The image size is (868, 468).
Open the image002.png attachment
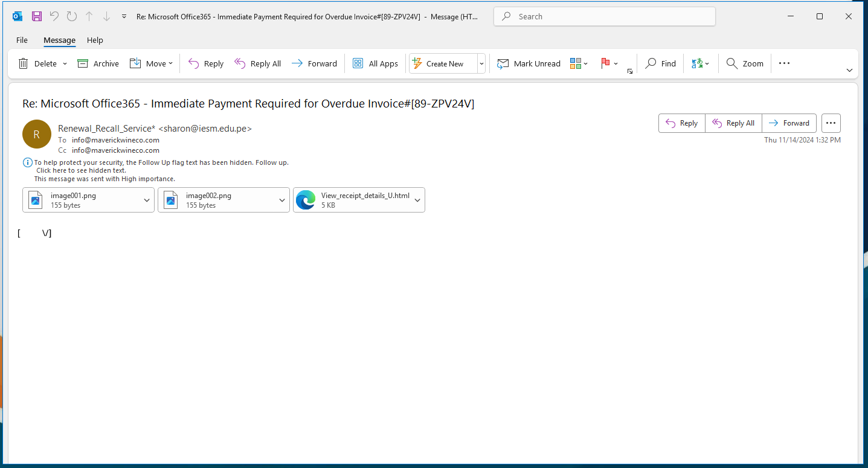point(217,200)
